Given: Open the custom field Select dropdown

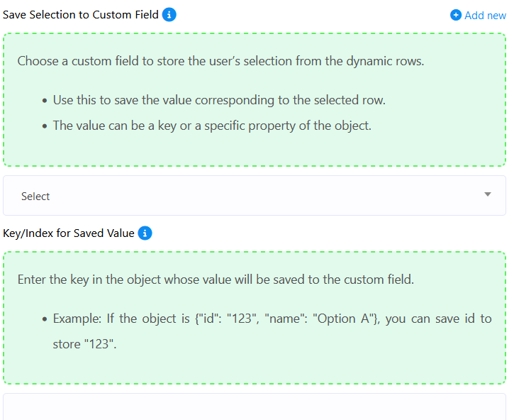Looking at the screenshot, I should pyautogui.click(x=254, y=196).
